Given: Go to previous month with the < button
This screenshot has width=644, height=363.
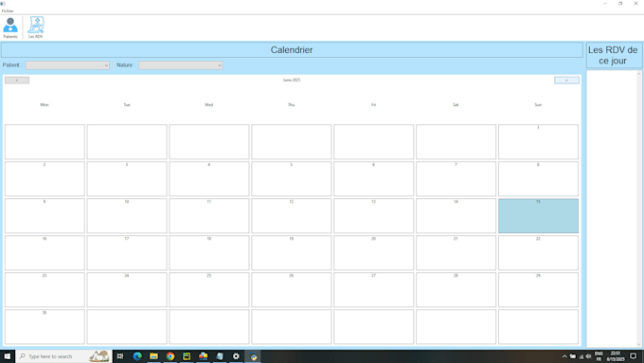Looking at the screenshot, I should point(17,81).
